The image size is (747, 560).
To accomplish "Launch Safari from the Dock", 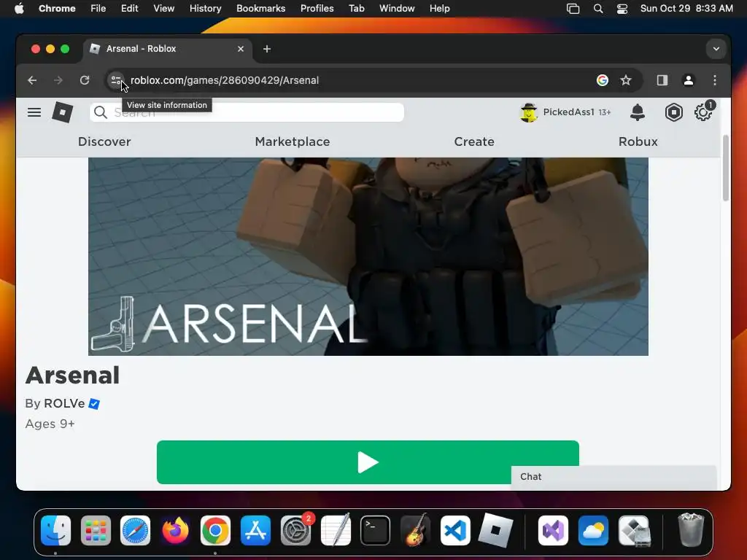I will pos(135,531).
